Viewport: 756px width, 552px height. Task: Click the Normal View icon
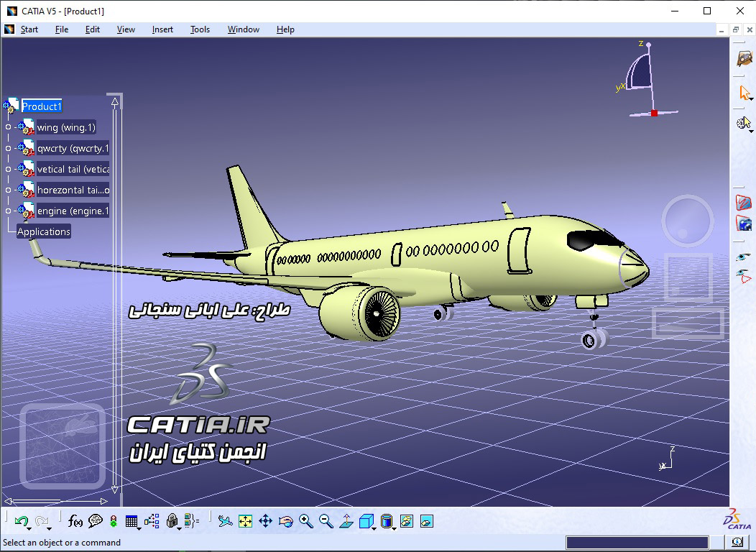click(x=346, y=520)
